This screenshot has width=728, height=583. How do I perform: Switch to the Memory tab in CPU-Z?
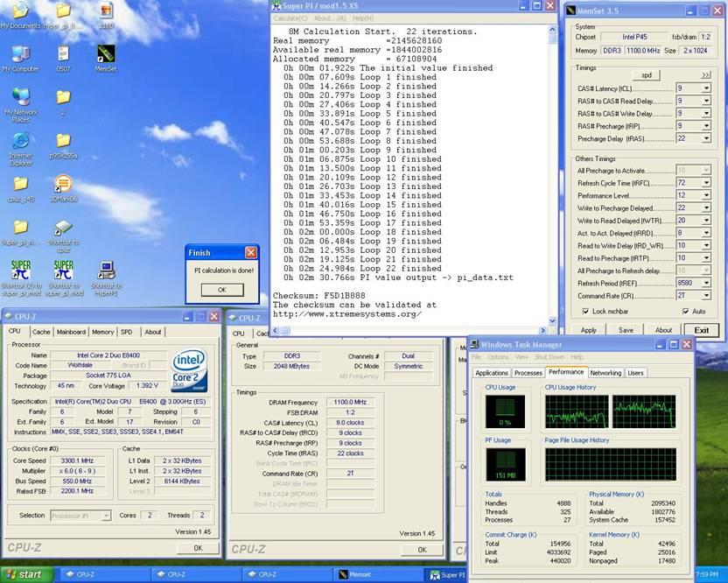pyautogui.click(x=102, y=332)
